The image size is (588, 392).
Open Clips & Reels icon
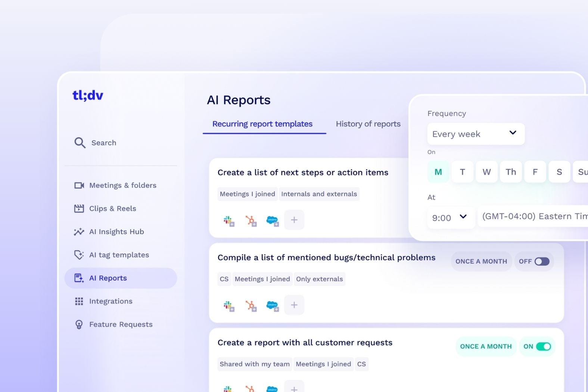79,208
